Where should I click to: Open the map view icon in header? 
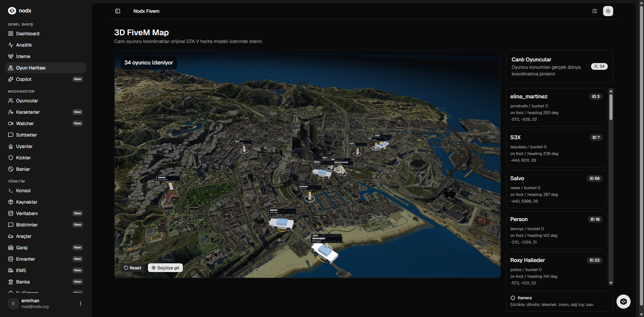(595, 11)
